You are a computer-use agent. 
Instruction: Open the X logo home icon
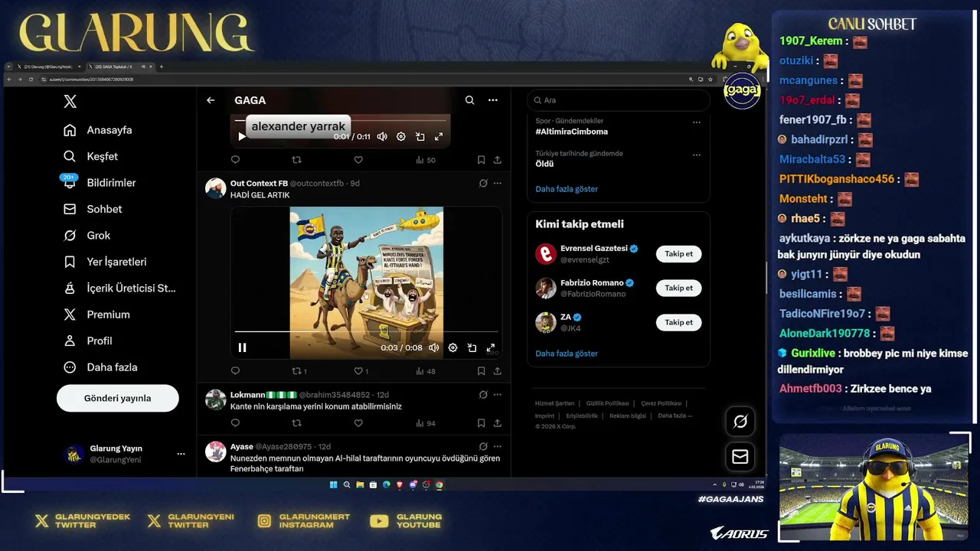(70, 101)
